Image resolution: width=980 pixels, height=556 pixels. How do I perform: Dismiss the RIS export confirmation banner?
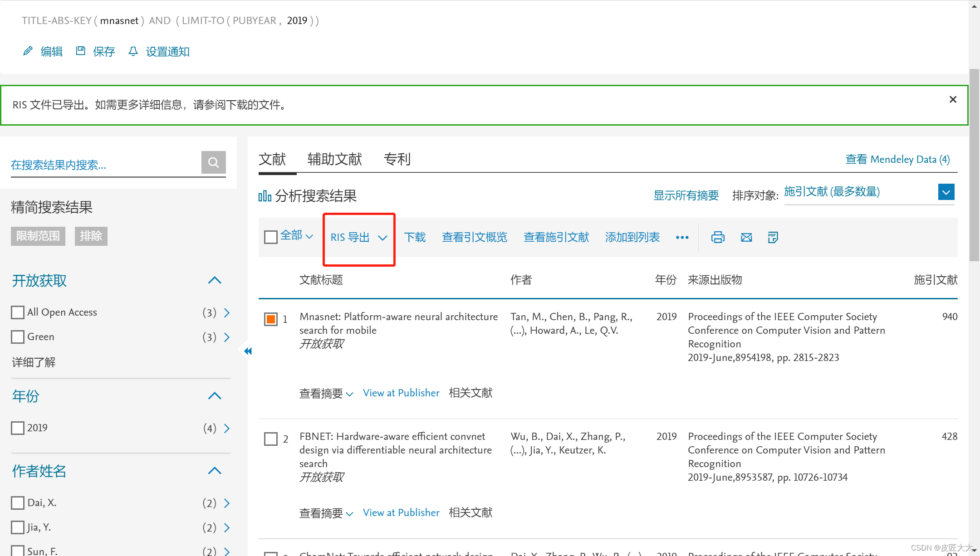click(952, 99)
